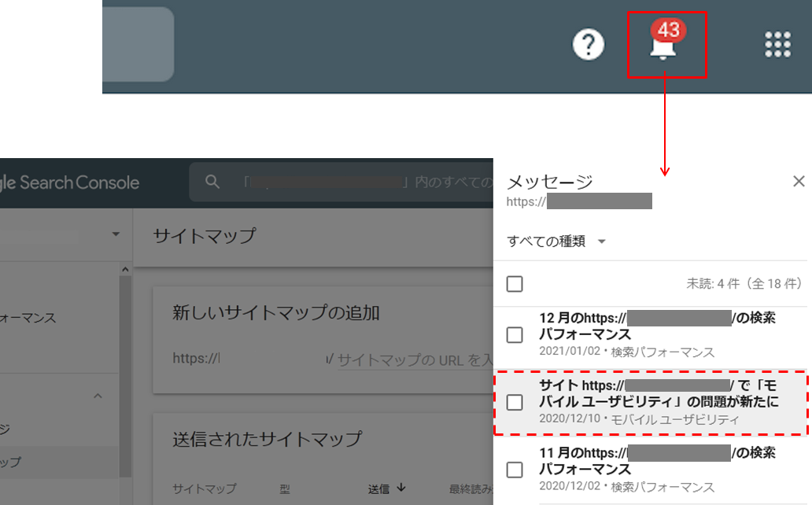
Task: Click the Google Search Console logo
Action: (70, 182)
